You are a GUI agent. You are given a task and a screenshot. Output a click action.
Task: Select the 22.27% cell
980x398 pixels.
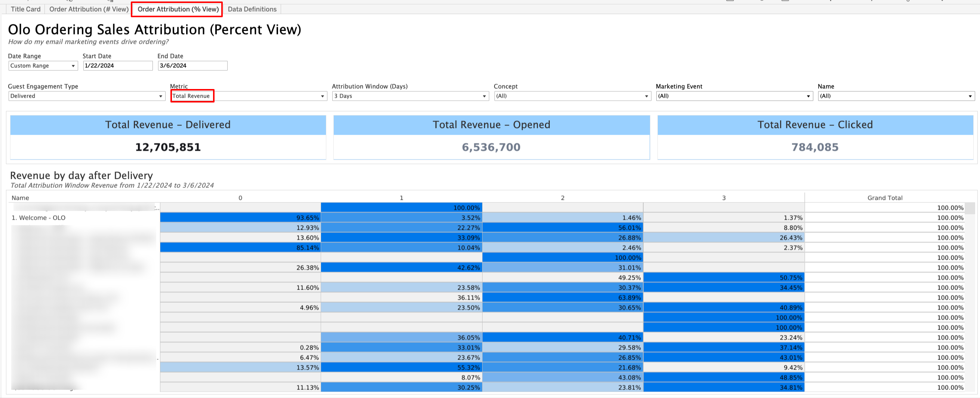coord(402,228)
